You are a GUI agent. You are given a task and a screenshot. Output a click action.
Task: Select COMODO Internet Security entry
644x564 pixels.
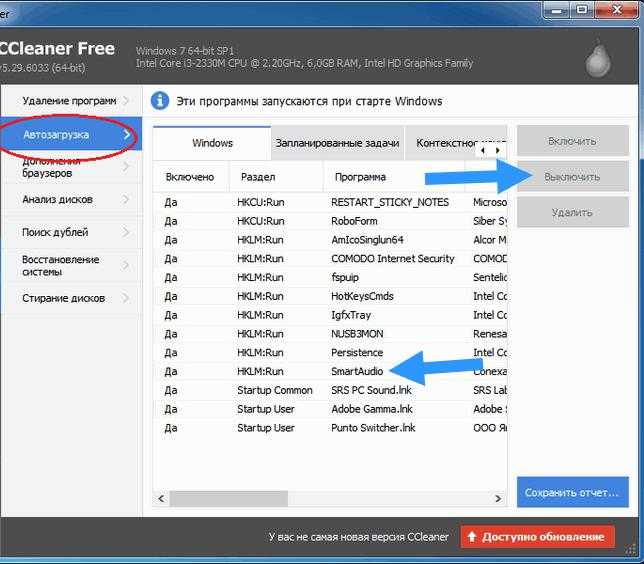tap(330, 259)
